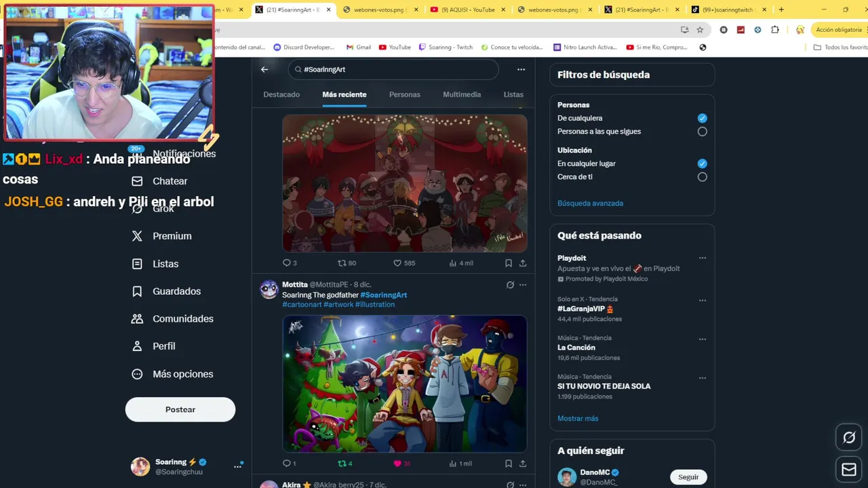Go back with the search back arrow
This screenshot has height=488, width=868.
(264, 69)
